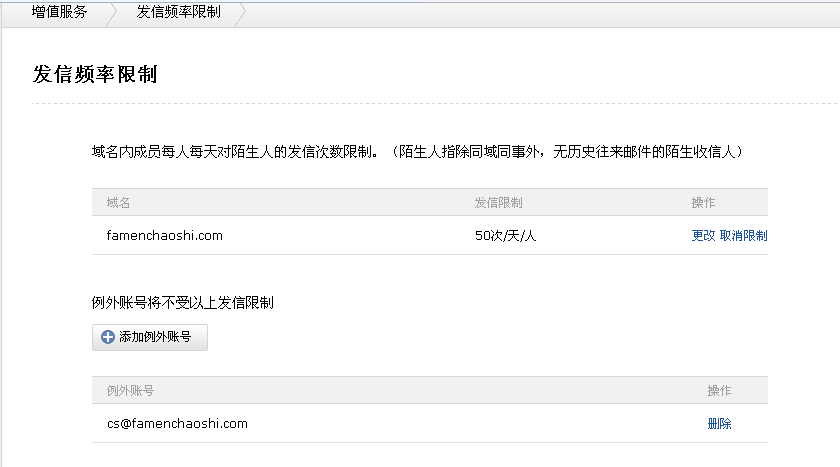
Task: Click the description starting with 域名内成员每人每天
Action: coord(417,152)
